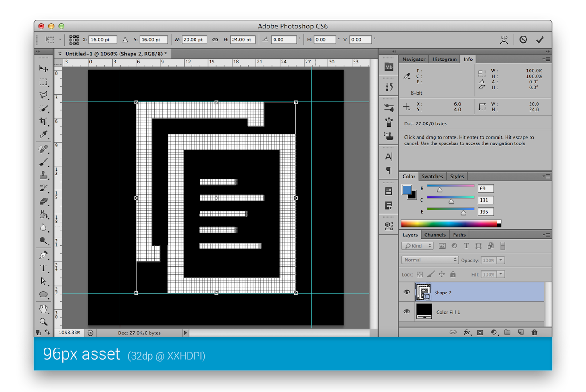Enable the lock all padlock for Shape 2
Screen dimensions: 586x392
click(453, 274)
